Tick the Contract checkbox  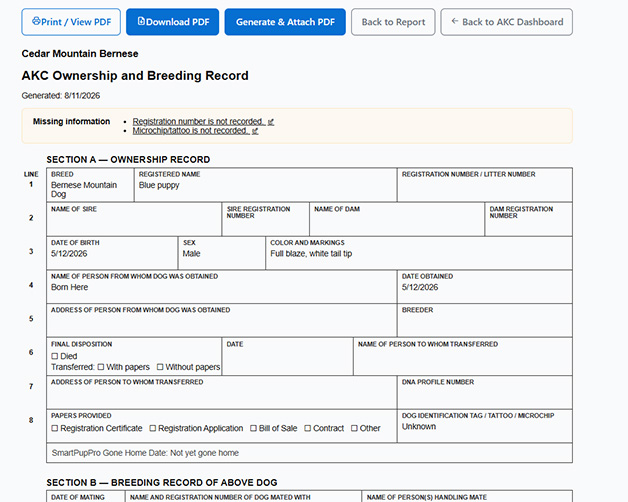(308, 428)
